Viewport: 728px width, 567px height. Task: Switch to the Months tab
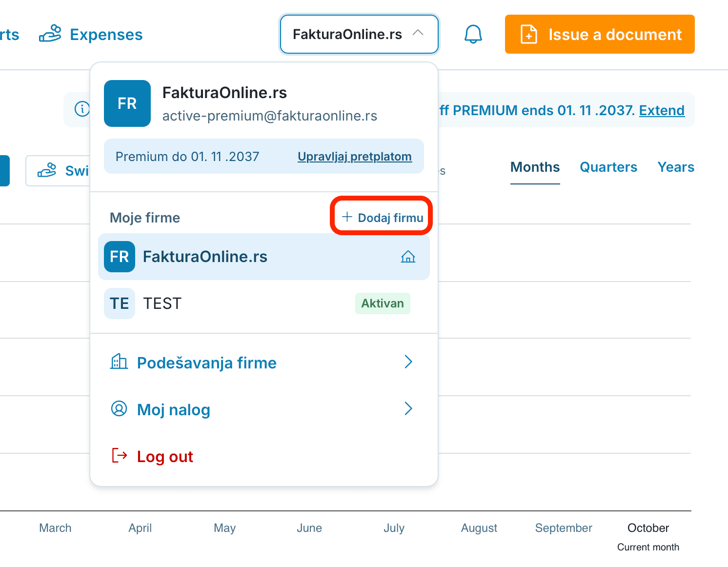535,167
